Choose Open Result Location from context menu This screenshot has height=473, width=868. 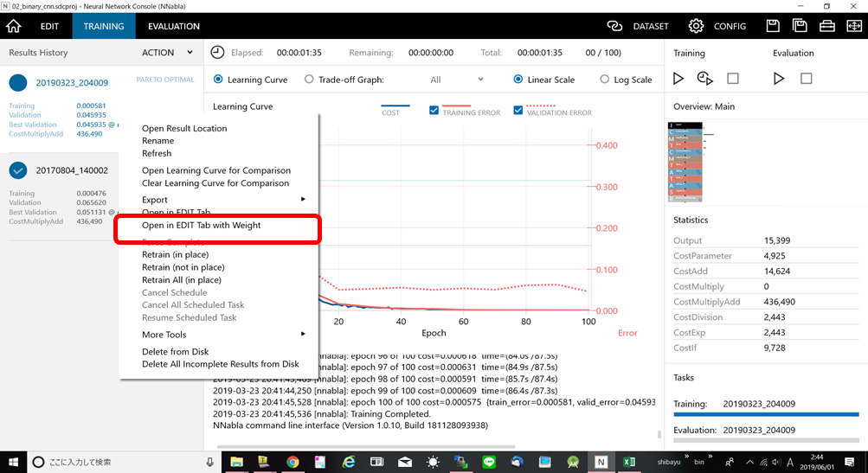click(x=184, y=128)
